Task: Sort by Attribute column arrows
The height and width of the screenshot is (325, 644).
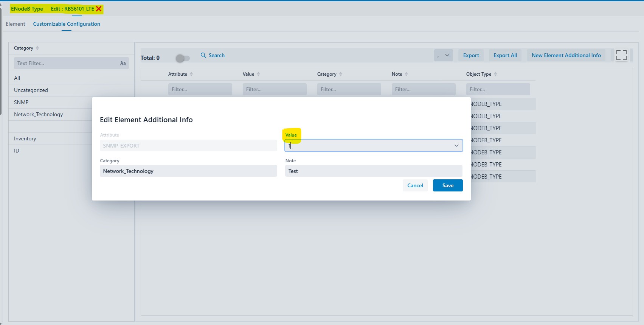Action: click(x=191, y=74)
